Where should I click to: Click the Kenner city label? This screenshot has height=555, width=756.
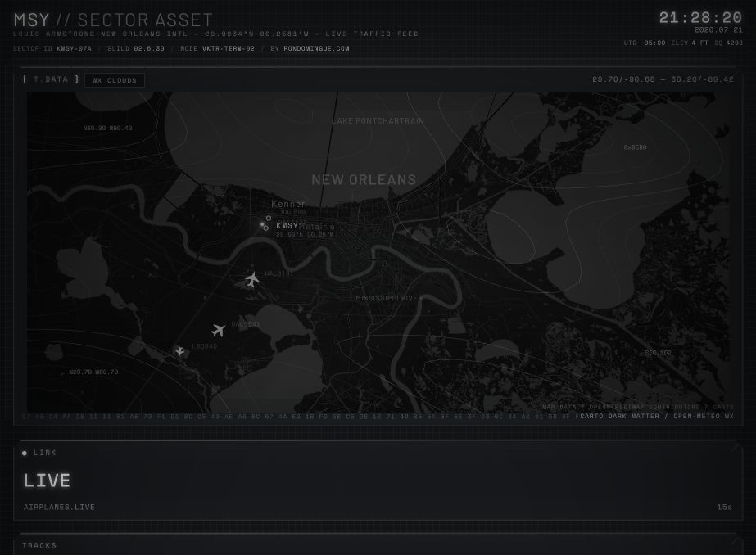click(287, 204)
